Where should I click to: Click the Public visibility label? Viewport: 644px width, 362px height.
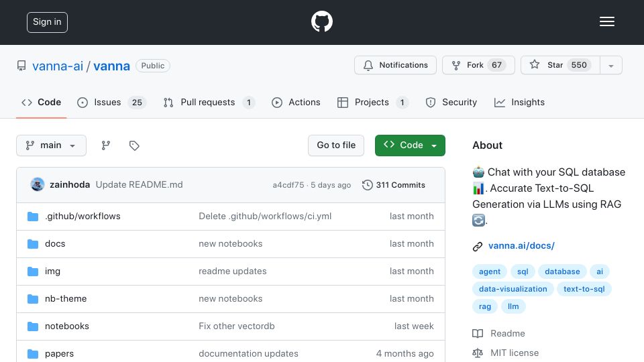pyautogui.click(x=153, y=66)
